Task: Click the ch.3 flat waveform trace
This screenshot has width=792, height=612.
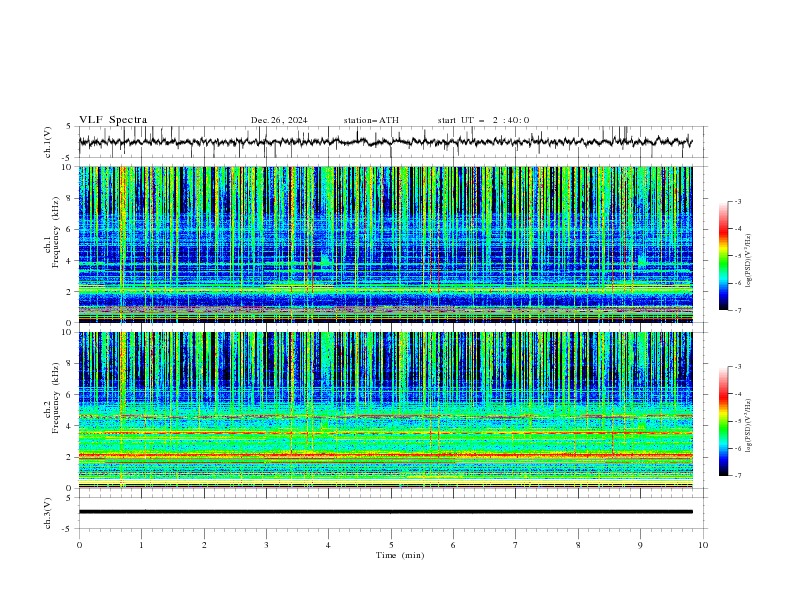Action: (385, 512)
